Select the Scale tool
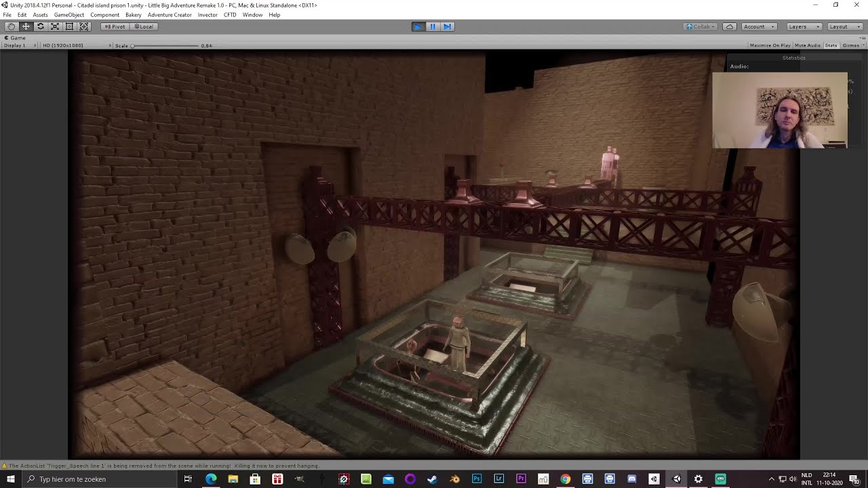This screenshot has height=488, width=868. (55, 26)
